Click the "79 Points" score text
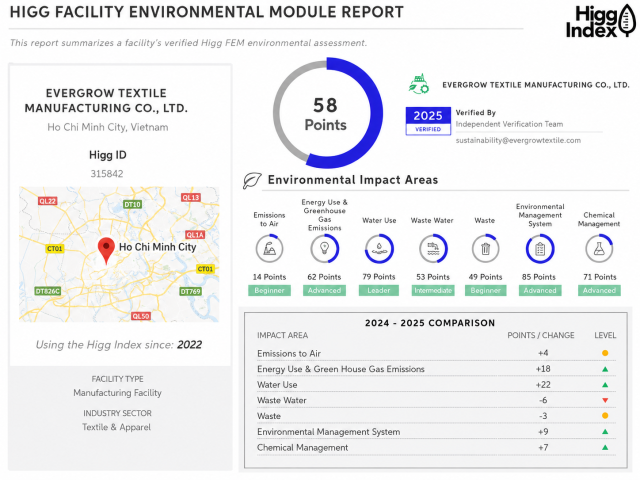The height and width of the screenshot is (480, 640). pyautogui.click(x=379, y=277)
